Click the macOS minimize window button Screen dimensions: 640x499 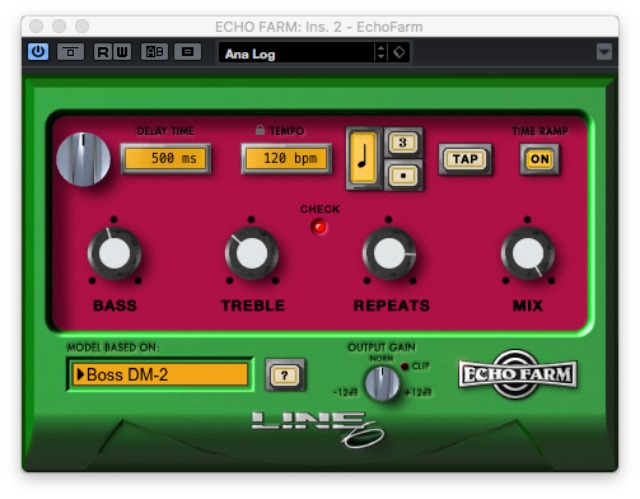tap(59, 26)
